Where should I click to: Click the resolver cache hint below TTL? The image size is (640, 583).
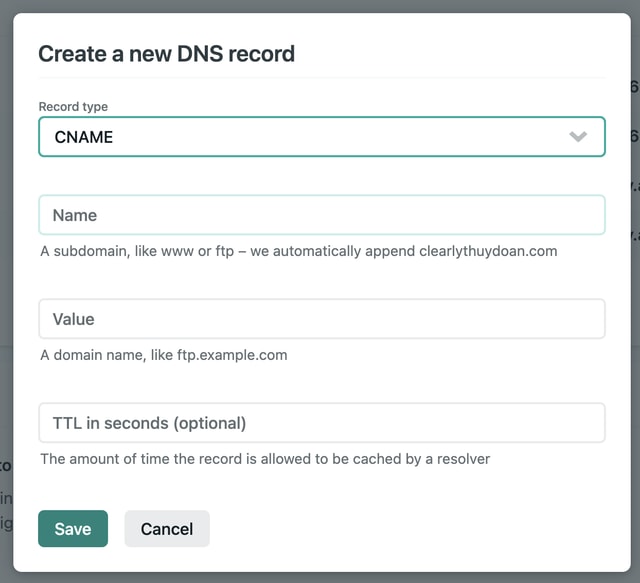265,459
